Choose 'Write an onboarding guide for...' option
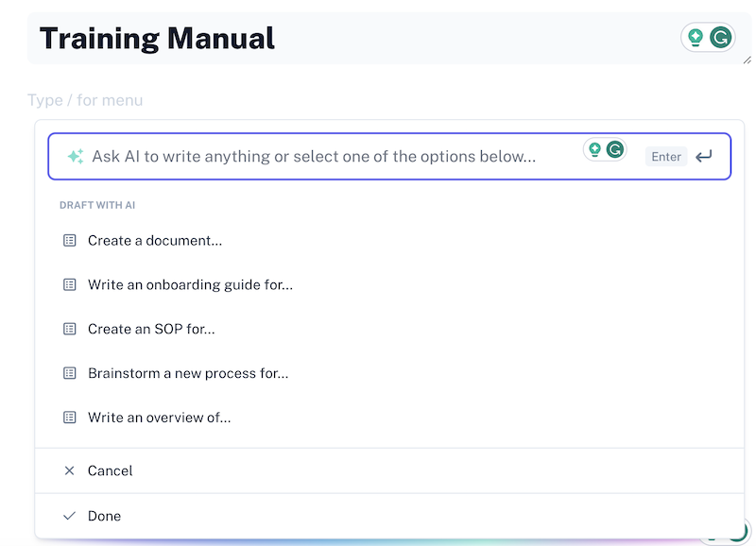Viewport: 756px width, 546px height. pyautogui.click(x=189, y=284)
